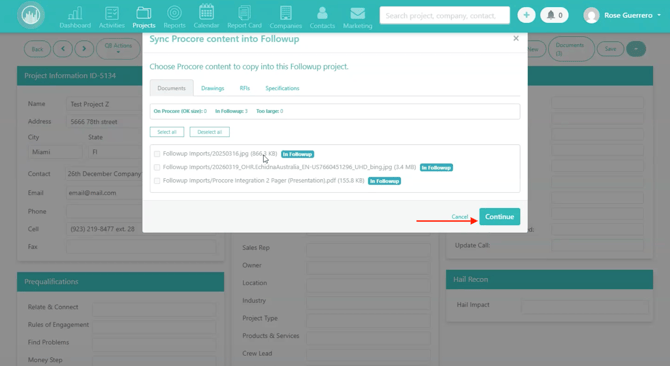Viewport: 670px width, 366px height.
Task: Click the City field Miami
Action: point(55,152)
